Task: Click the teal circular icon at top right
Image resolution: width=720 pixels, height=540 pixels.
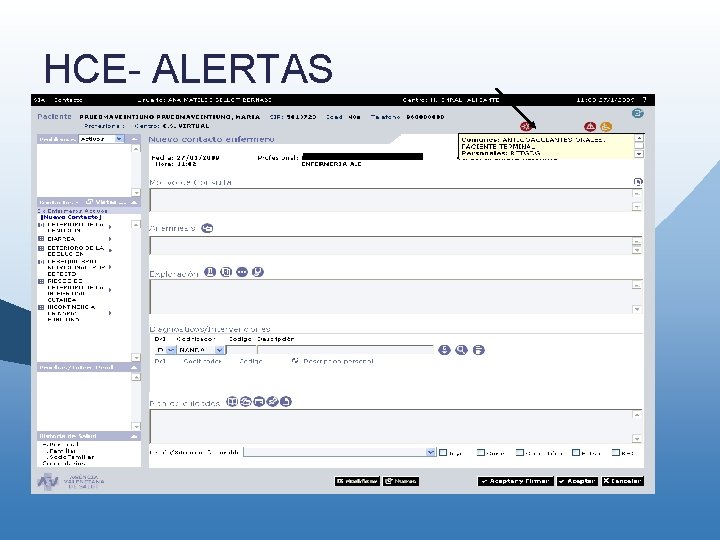Action: pos(637,113)
